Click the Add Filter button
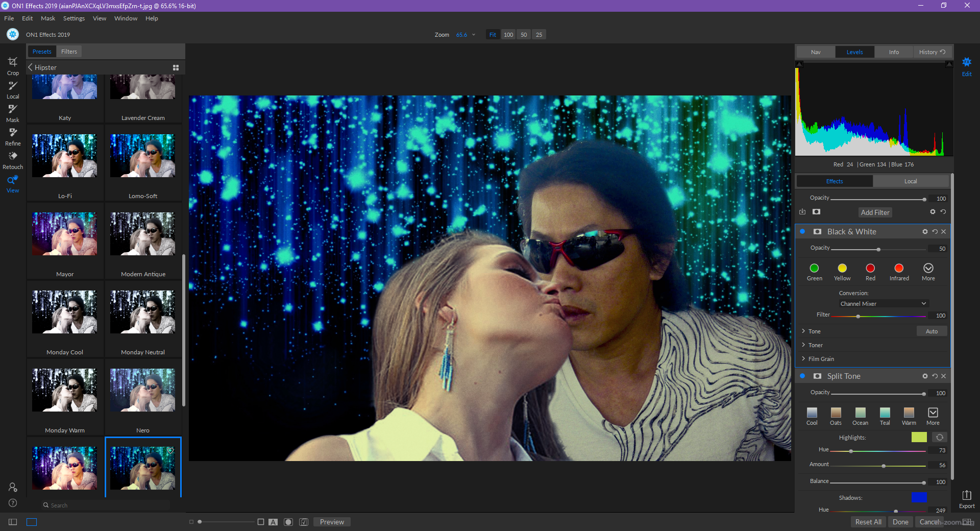 tap(875, 212)
